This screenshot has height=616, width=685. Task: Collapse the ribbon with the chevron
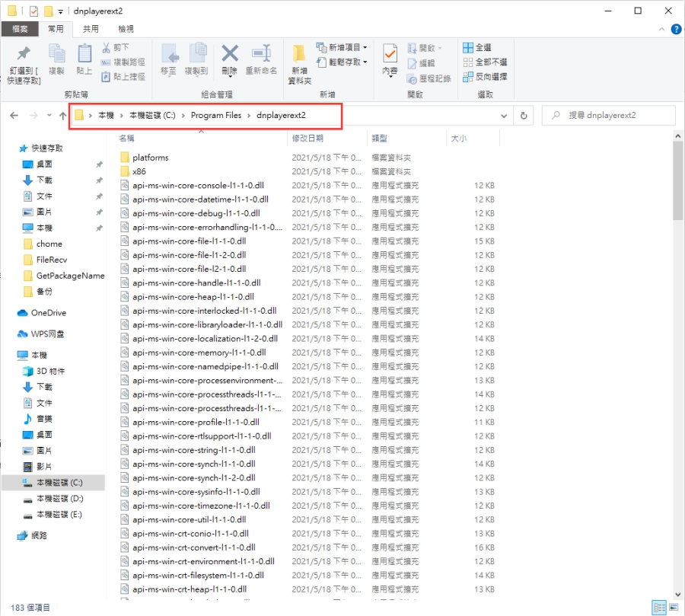click(x=661, y=29)
